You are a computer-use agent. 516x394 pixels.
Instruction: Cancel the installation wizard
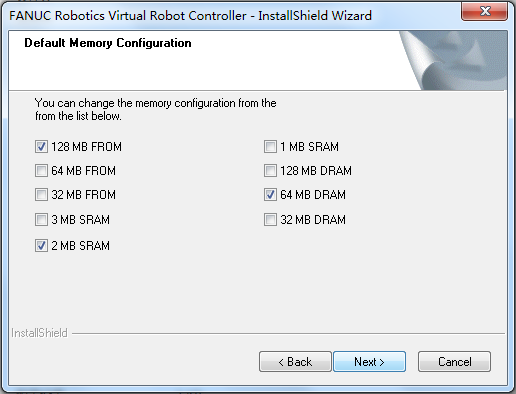pyautogui.click(x=454, y=361)
